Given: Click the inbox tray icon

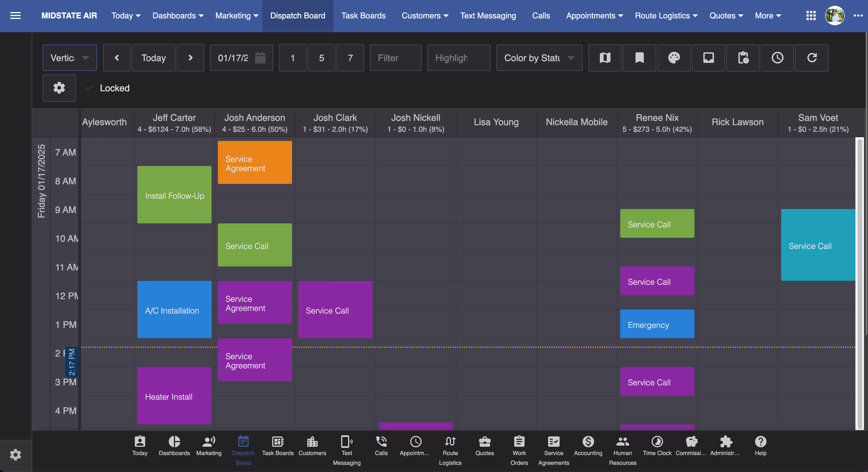Looking at the screenshot, I should [x=708, y=58].
